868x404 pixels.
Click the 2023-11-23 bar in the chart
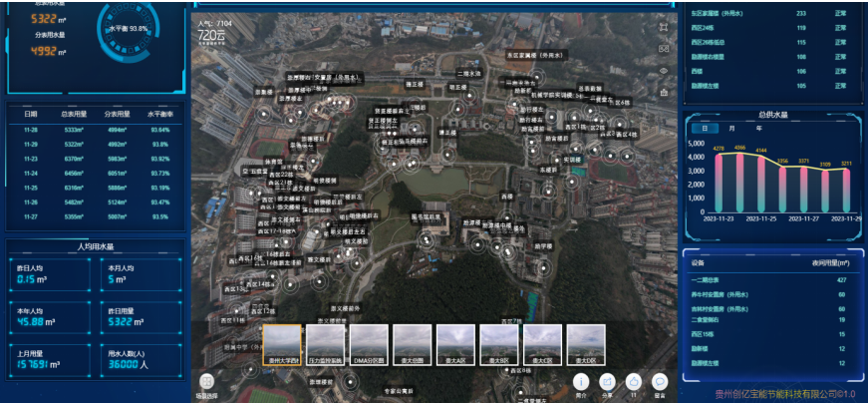(720, 181)
